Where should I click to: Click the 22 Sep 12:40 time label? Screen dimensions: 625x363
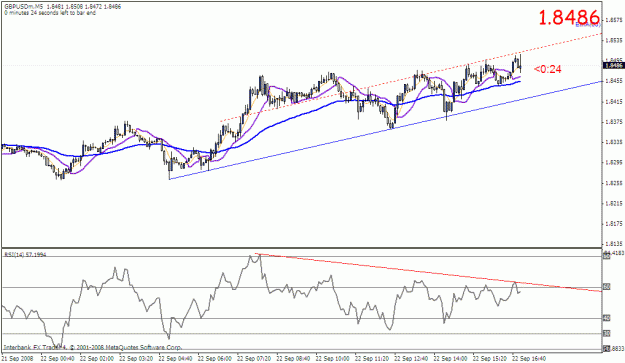point(411,359)
